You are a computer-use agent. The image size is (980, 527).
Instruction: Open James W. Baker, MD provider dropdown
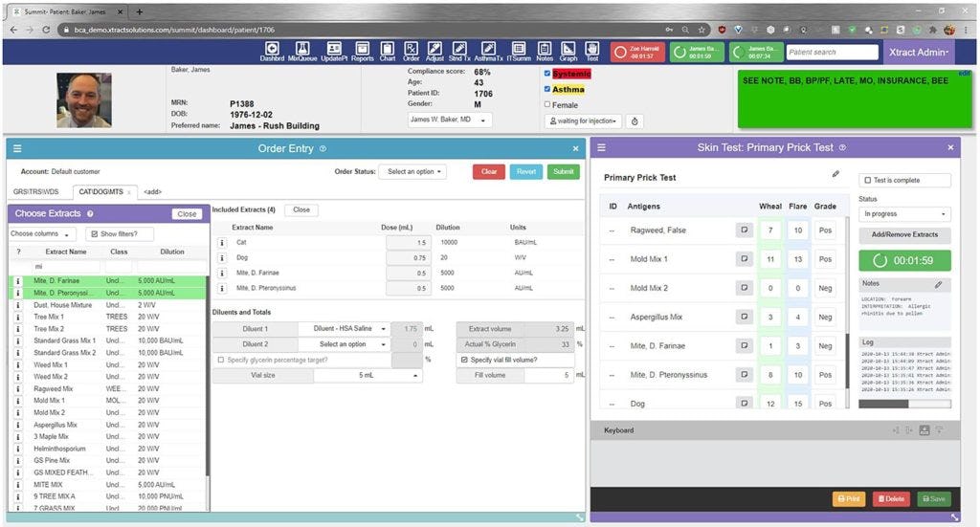450,120
